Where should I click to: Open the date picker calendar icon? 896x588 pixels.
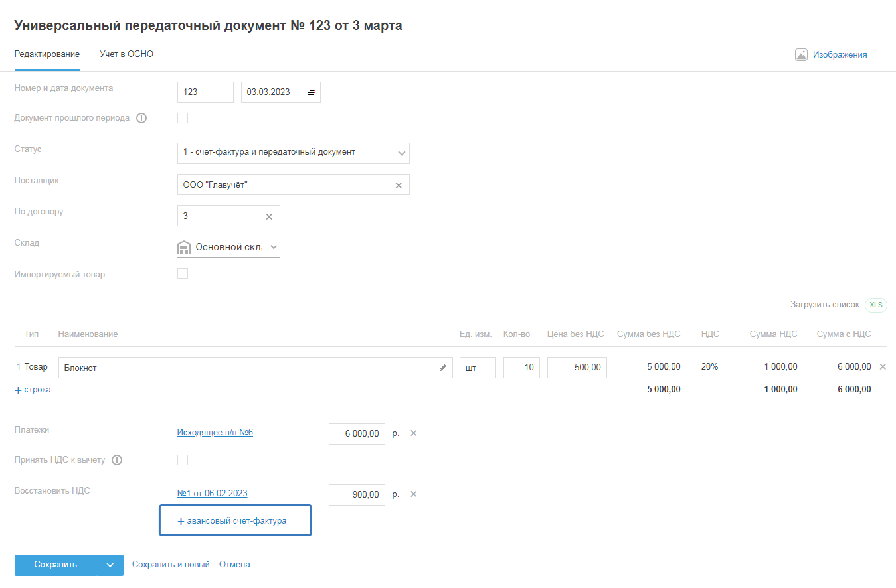pyautogui.click(x=312, y=92)
